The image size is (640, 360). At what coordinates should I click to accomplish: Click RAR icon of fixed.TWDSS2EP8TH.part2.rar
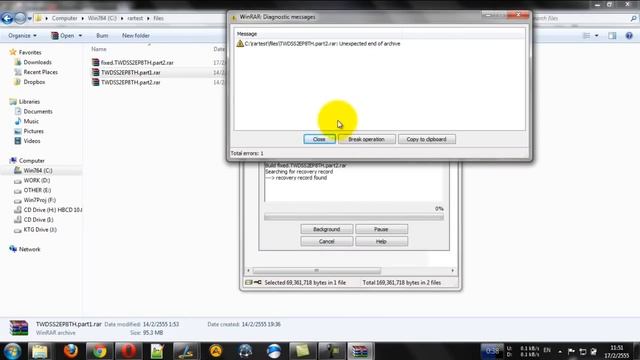tap(96, 62)
